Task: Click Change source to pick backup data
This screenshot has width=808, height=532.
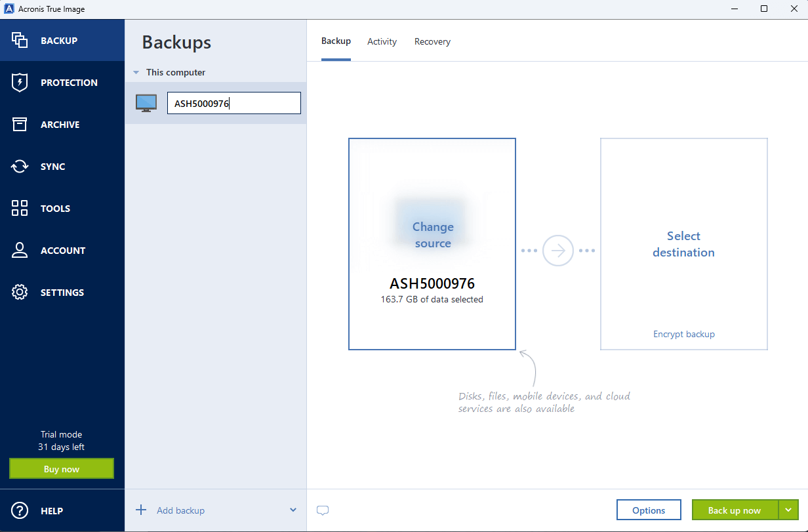Action: [432, 235]
